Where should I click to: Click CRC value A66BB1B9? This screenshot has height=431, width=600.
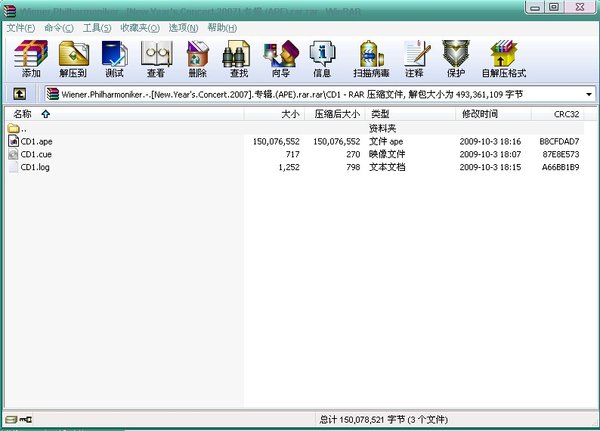pos(560,167)
